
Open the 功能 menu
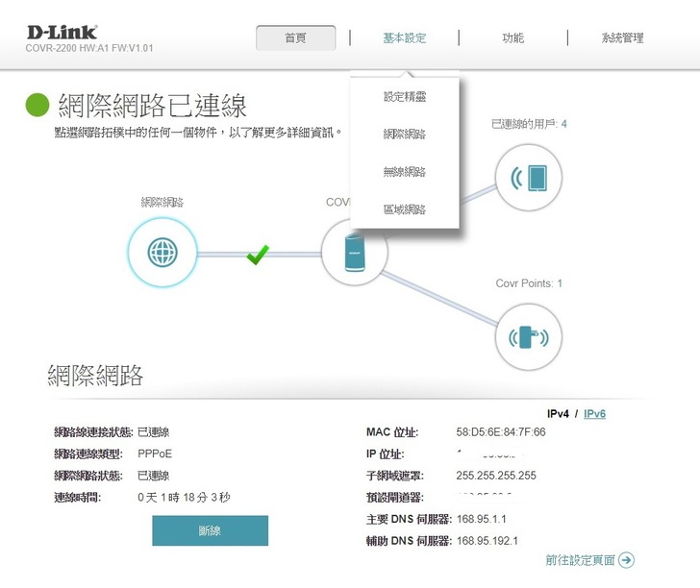coord(512,37)
